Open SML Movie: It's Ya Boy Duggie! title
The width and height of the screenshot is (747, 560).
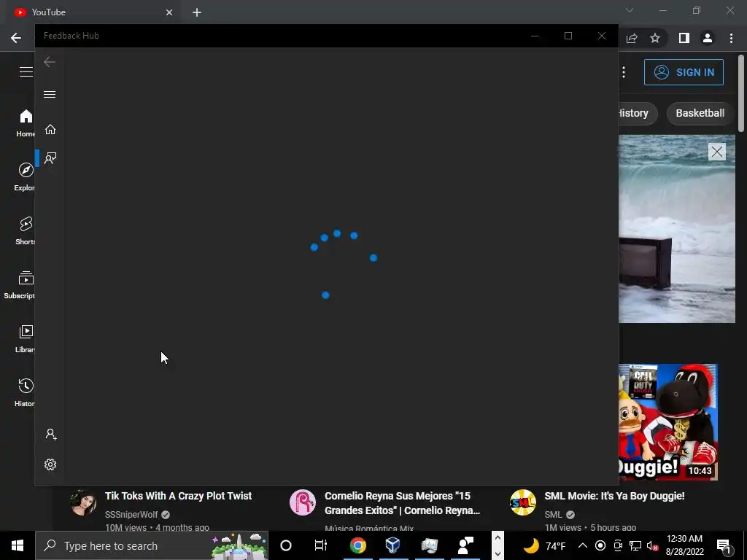(614, 496)
